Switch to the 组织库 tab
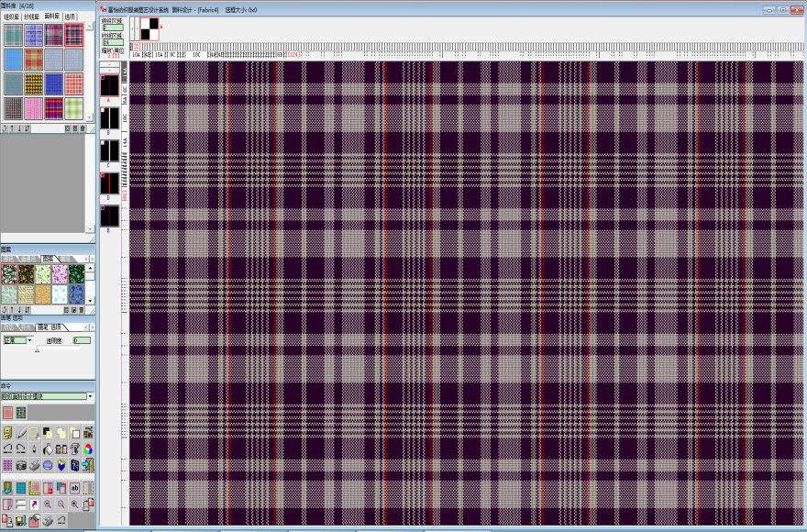This screenshot has width=807, height=532. (x=11, y=17)
